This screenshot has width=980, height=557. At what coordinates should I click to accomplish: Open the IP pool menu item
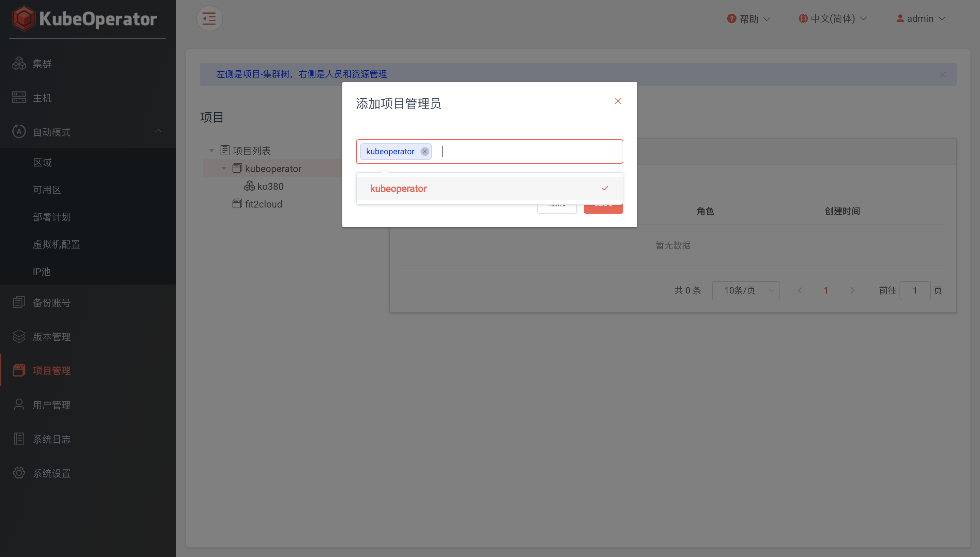42,272
